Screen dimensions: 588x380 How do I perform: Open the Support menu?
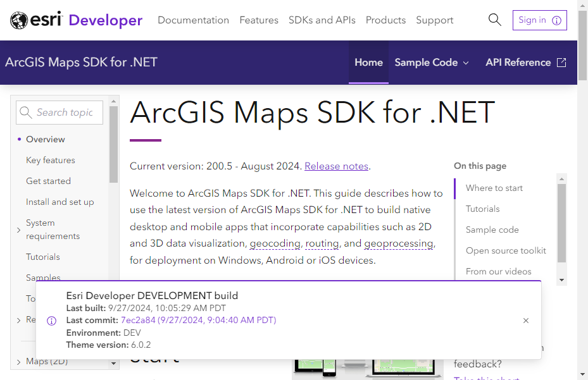pyautogui.click(x=434, y=20)
